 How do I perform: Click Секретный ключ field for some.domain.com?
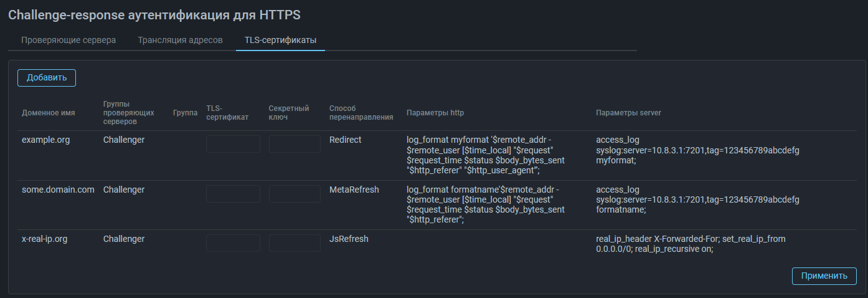click(x=295, y=194)
